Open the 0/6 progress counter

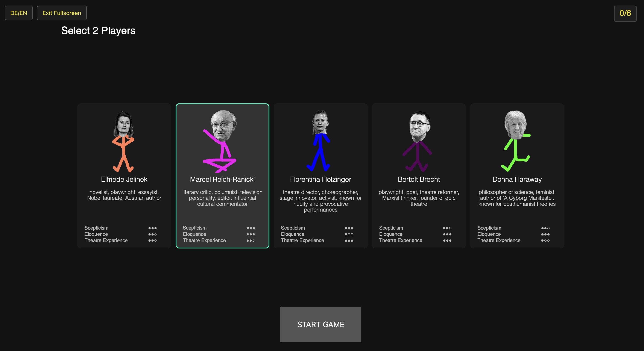click(625, 13)
